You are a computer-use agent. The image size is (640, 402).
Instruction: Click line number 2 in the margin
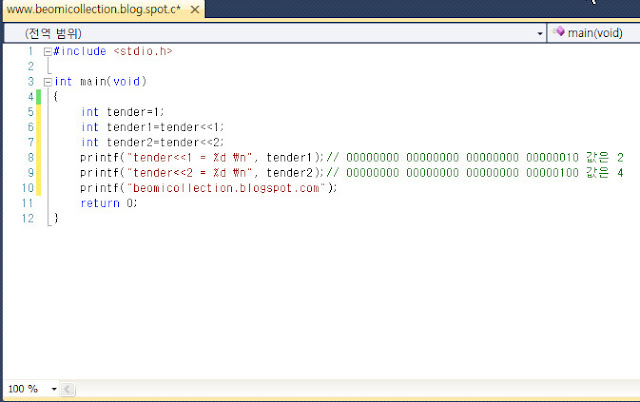tap(31, 67)
